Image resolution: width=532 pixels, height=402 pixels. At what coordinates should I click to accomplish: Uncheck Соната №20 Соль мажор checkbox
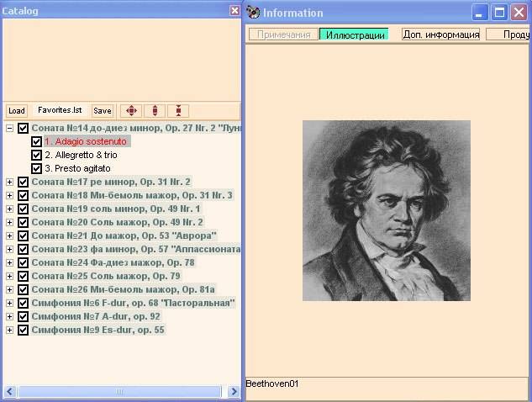[x=23, y=222]
